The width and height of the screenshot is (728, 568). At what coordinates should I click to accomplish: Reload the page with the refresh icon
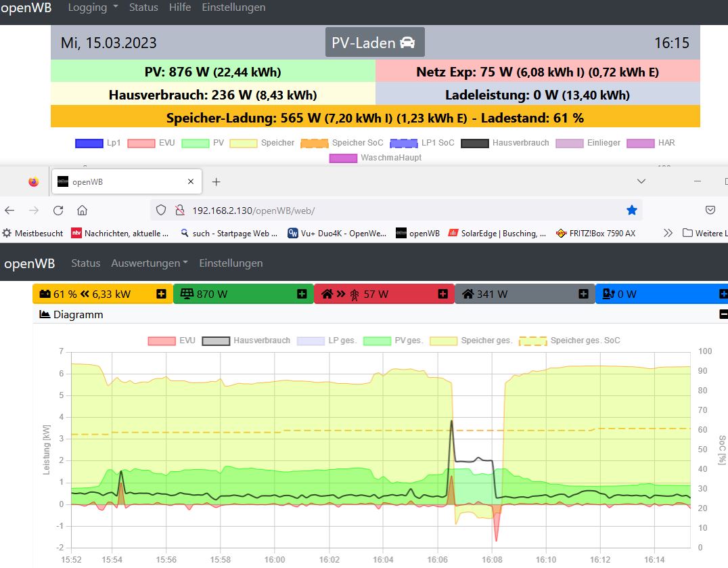[58, 210]
